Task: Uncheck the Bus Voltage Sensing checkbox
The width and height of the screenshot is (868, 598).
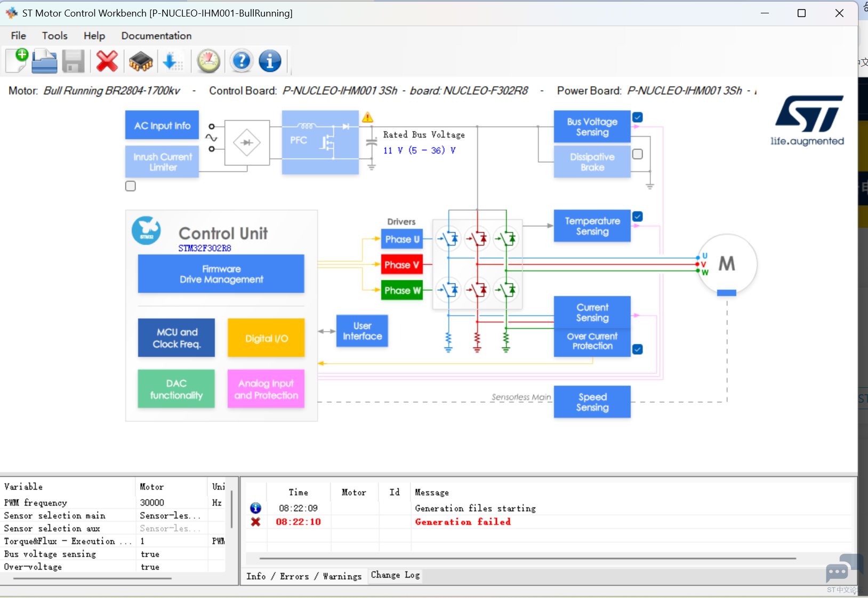Action: pyautogui.click(x=637, y=117)
